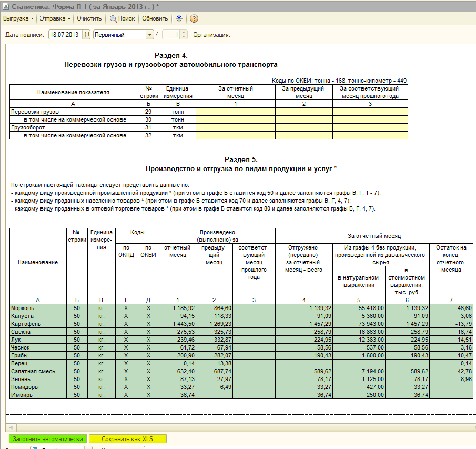Open the Выгрузка dropdown menu
The height and width of the screenshot is (449, 476).
point(18,18)
